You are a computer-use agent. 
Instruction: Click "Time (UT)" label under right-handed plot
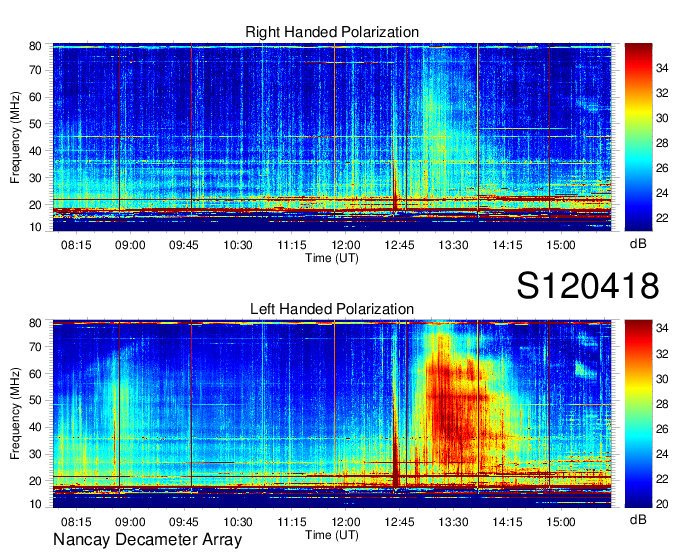[x=332, y=258]
